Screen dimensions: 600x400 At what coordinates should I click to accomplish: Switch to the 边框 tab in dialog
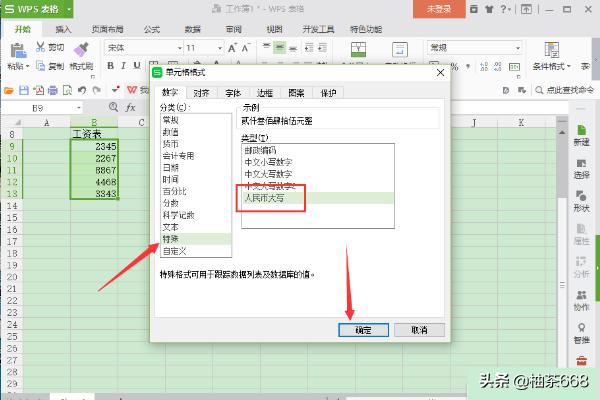coord(264,92)
